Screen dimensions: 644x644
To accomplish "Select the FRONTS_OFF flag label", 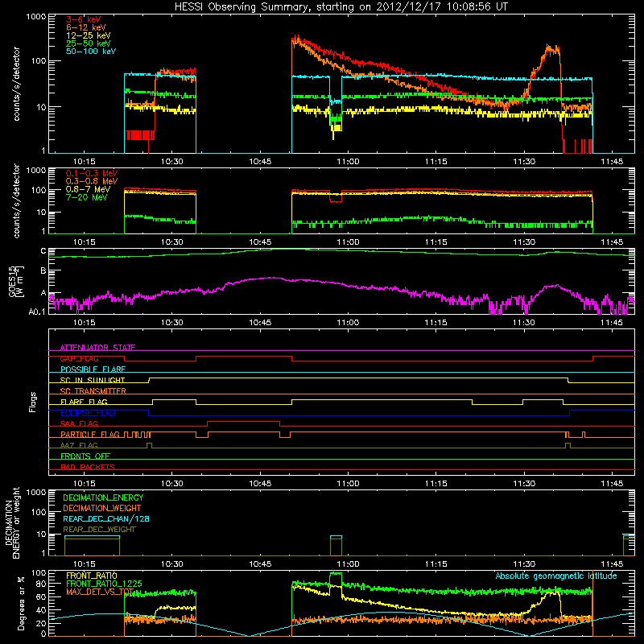I will click(85, 456).
